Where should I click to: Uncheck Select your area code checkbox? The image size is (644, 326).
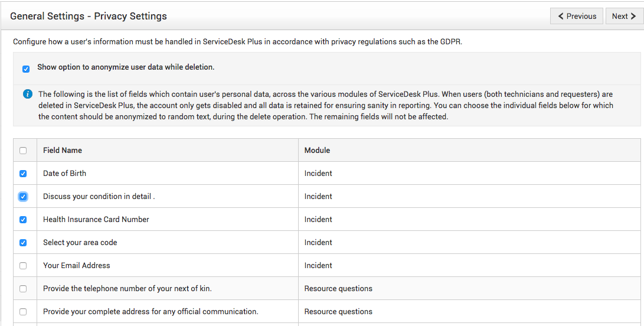23,243
